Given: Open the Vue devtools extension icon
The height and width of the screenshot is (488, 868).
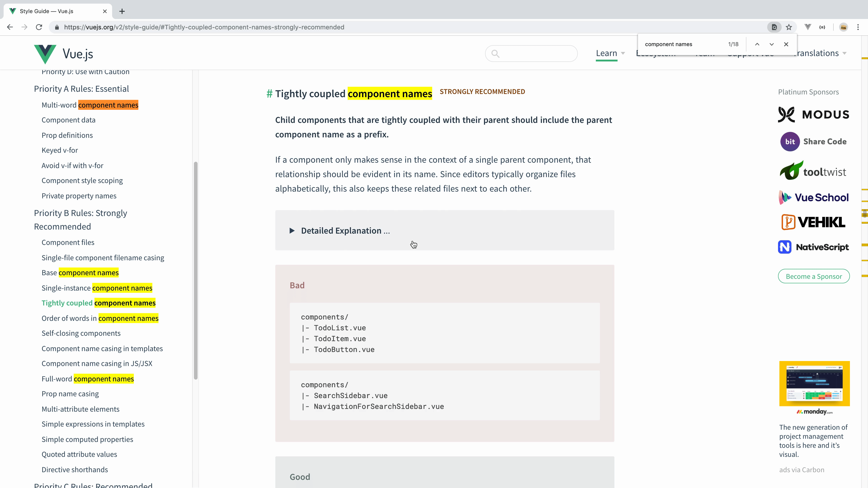Looking at the screenshot, I should pyautogui.click(x=808, y=27).
